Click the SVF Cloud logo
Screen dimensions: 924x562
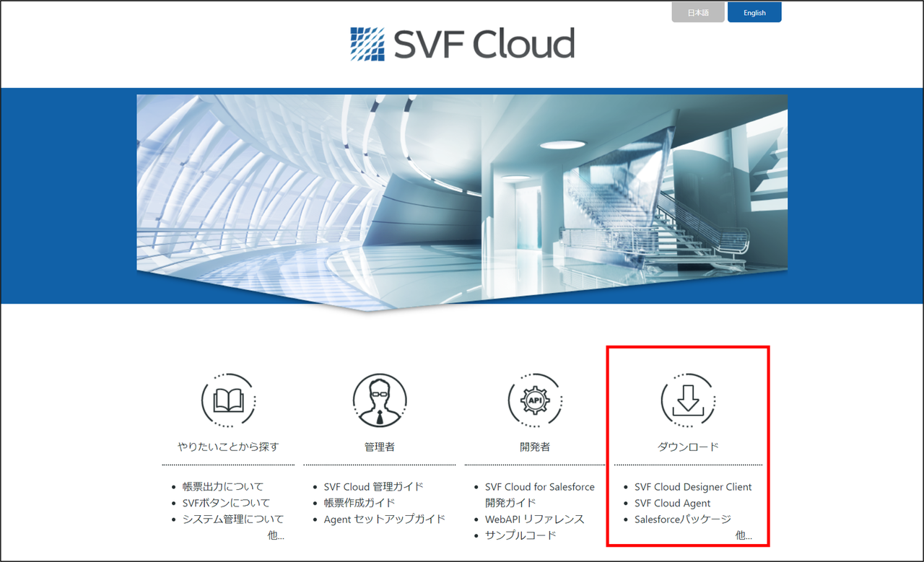[462, 43]
